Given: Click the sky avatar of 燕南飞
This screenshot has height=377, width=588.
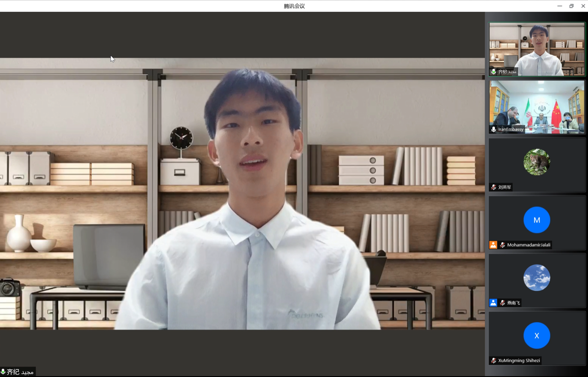Looking at the screenshot, I should pos(536,278).
